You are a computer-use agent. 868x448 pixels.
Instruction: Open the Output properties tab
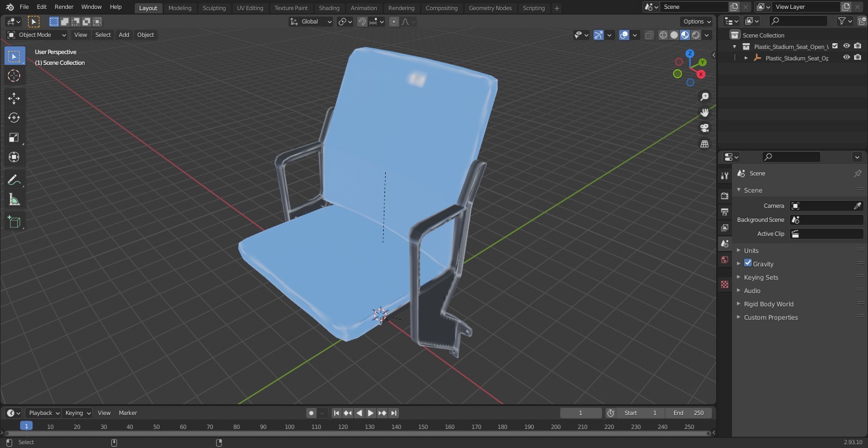point(724,212)
